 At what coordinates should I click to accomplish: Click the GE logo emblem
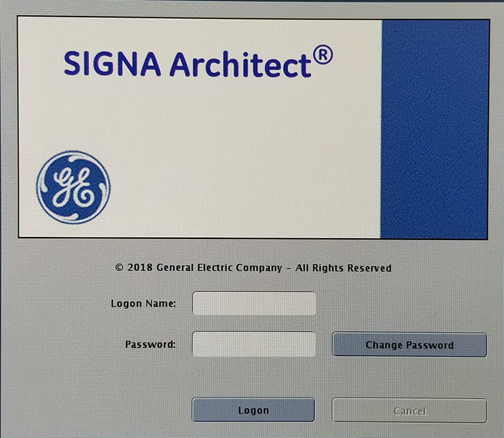click(73, 188)
